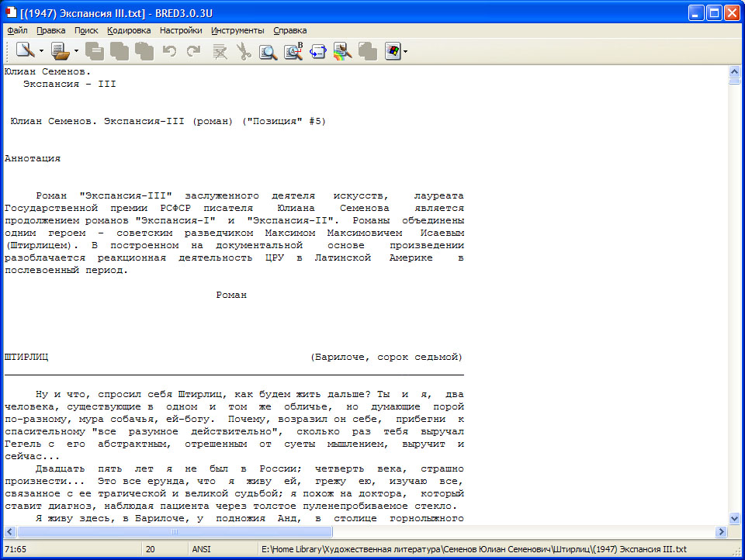
Task: Expand the New document dropdown arrow
Action: click(x=41, y=51)
